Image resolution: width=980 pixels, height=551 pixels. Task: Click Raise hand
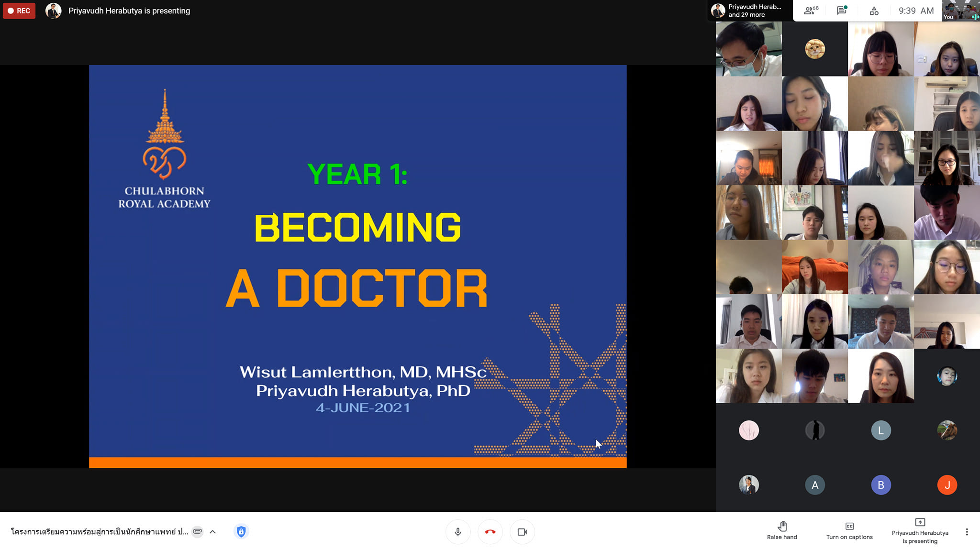tap(782, 531)
